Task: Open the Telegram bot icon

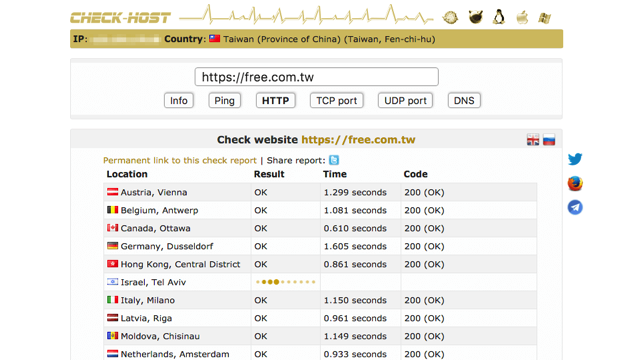Action: pyautogui.click(x=575, y=207)
